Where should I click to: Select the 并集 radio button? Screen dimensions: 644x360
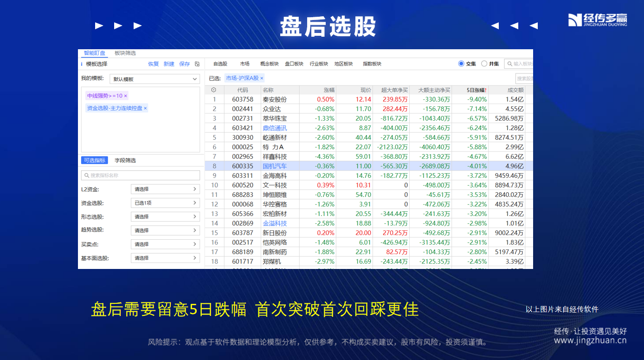(484, 64)
